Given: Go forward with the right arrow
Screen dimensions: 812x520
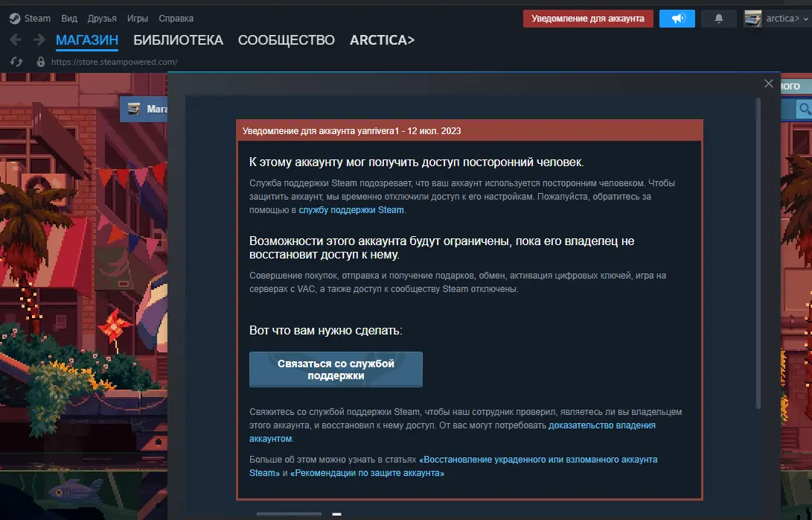Looking at the screenshot, I should tap(39, 39).
